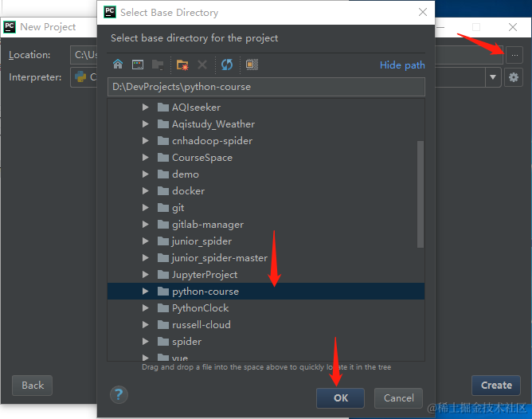Refresh the directory tree
Screen dimensions: 532x419
227,65
